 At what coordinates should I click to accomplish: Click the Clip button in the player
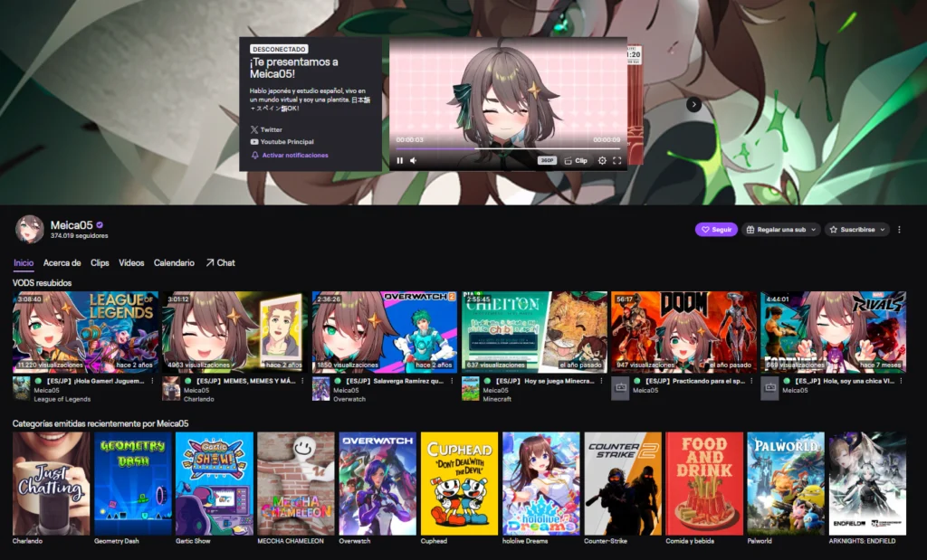(x=576, y=161)
